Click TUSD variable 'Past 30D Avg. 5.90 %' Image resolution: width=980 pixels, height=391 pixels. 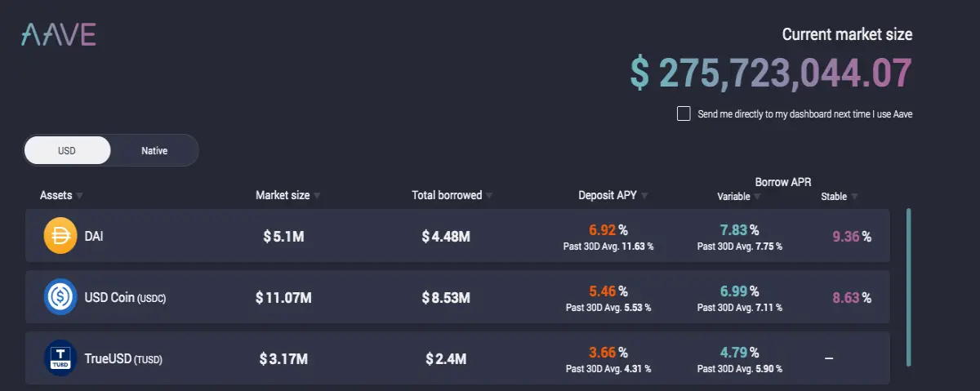click(x=739, y=368)
